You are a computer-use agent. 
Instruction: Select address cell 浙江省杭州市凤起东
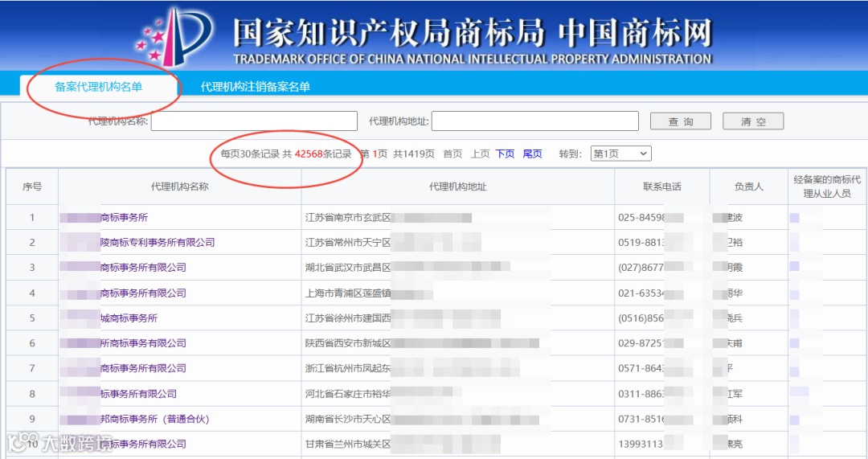348,368
